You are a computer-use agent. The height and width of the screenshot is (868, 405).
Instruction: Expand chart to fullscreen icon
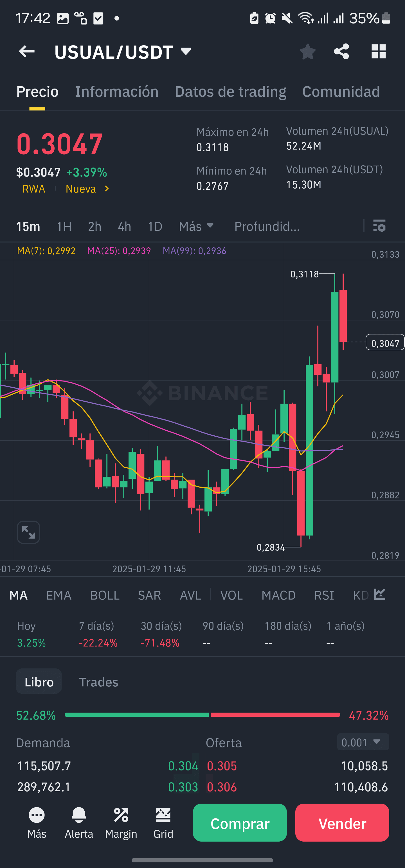click(28, 532)
